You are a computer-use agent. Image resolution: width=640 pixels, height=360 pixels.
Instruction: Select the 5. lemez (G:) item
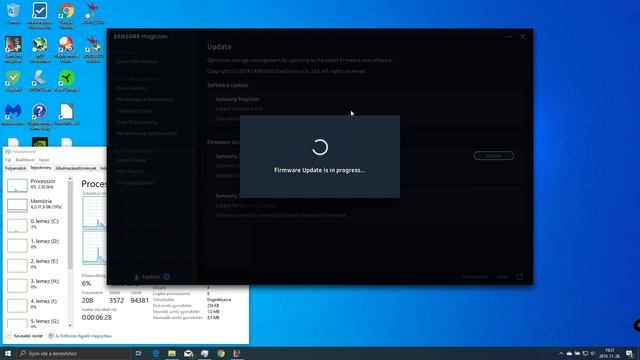pyautogui.click(x=35, y=323)
